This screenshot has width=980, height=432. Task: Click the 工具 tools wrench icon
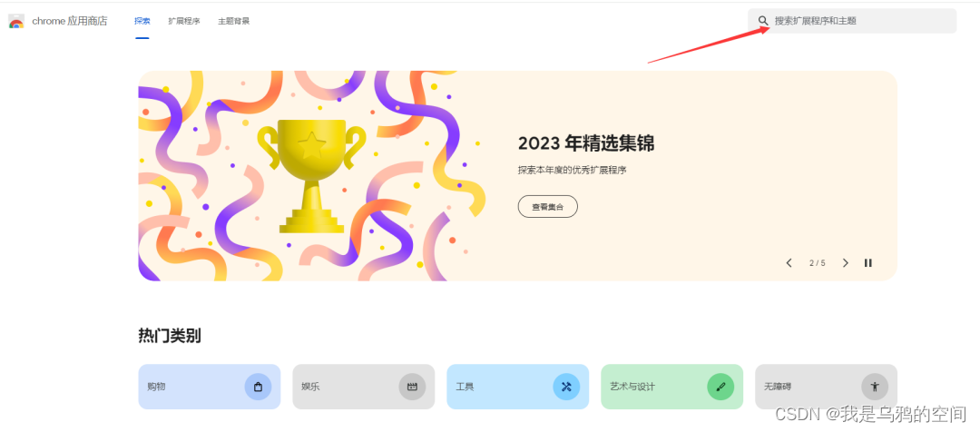pyautogui.click(x=566, y=387)
